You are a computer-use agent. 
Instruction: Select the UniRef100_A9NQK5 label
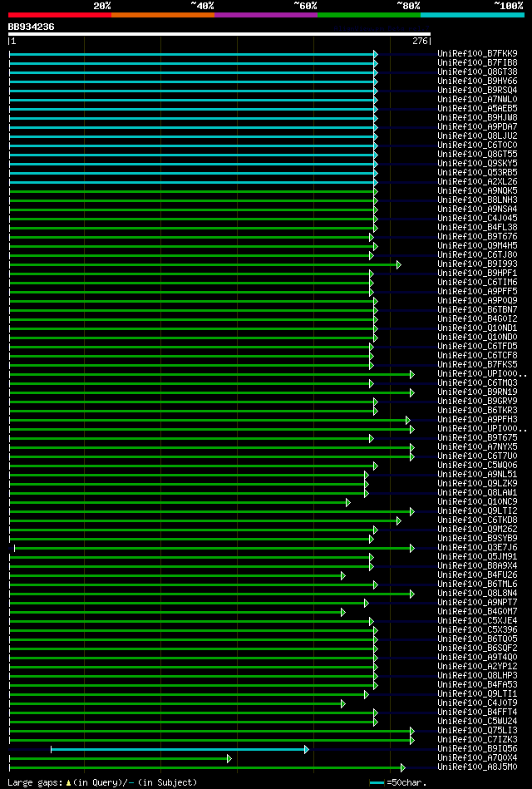pyautogui.click(x=477, y=190)
